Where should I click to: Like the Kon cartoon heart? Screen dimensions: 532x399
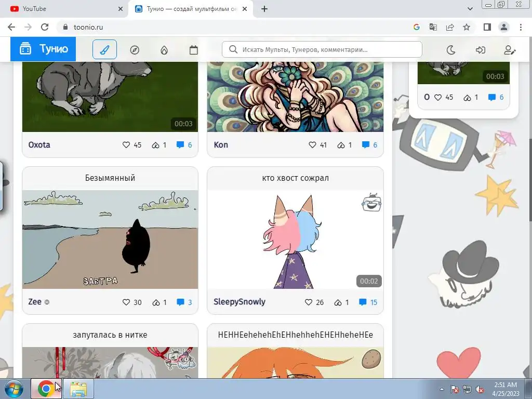tap(312, 145)
